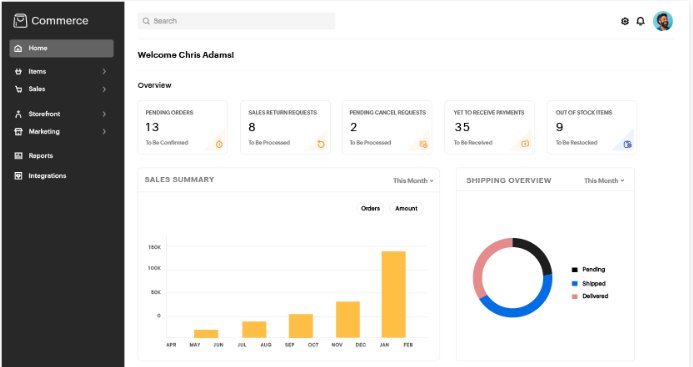Open the Yet To Receive Payments count 35
The image size is (693, 367).
pos(462,127)
